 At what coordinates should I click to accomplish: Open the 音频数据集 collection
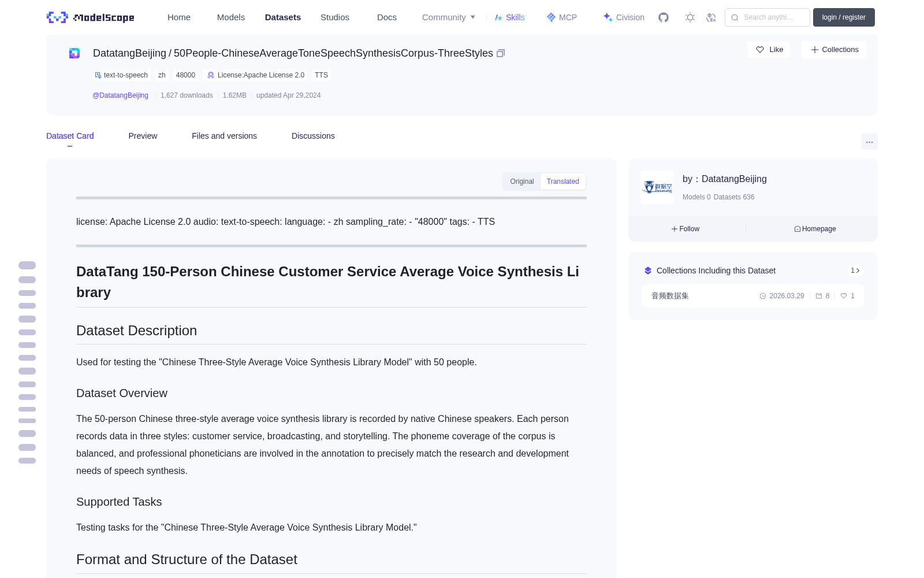click(x=753, y=296)
